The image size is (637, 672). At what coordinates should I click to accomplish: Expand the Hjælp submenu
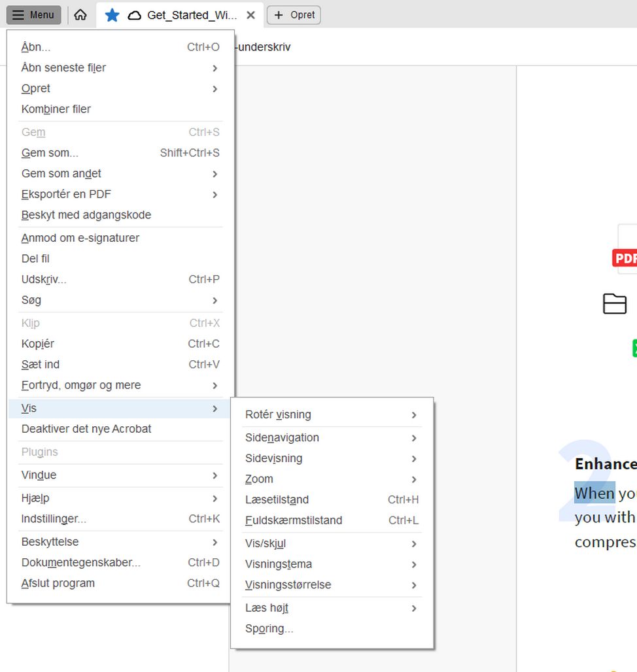point(120,498)
